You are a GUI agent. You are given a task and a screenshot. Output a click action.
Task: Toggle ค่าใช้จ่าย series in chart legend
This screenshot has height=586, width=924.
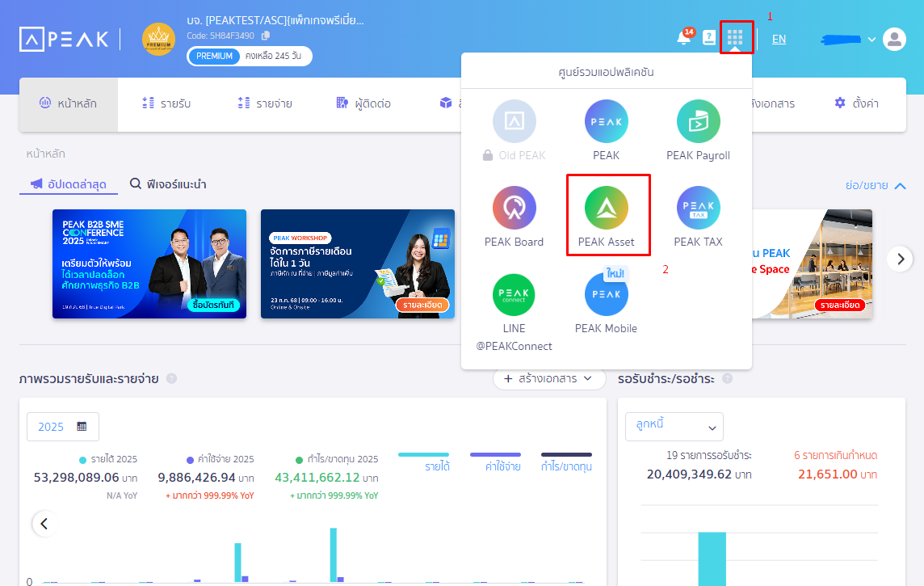click(495, 462)
